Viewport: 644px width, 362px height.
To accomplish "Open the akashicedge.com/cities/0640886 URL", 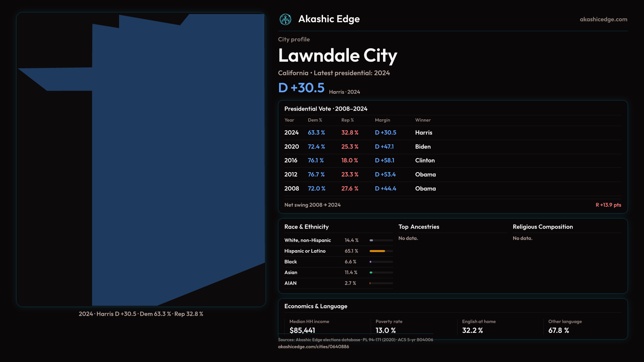I will (313, 347).
